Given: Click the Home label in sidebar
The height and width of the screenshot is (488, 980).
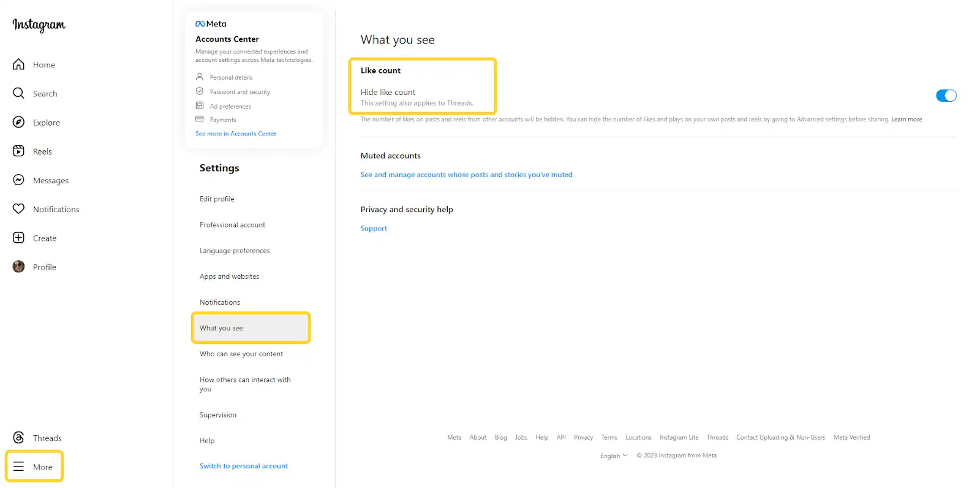Looking at the screenshot, I should point(44,64).
